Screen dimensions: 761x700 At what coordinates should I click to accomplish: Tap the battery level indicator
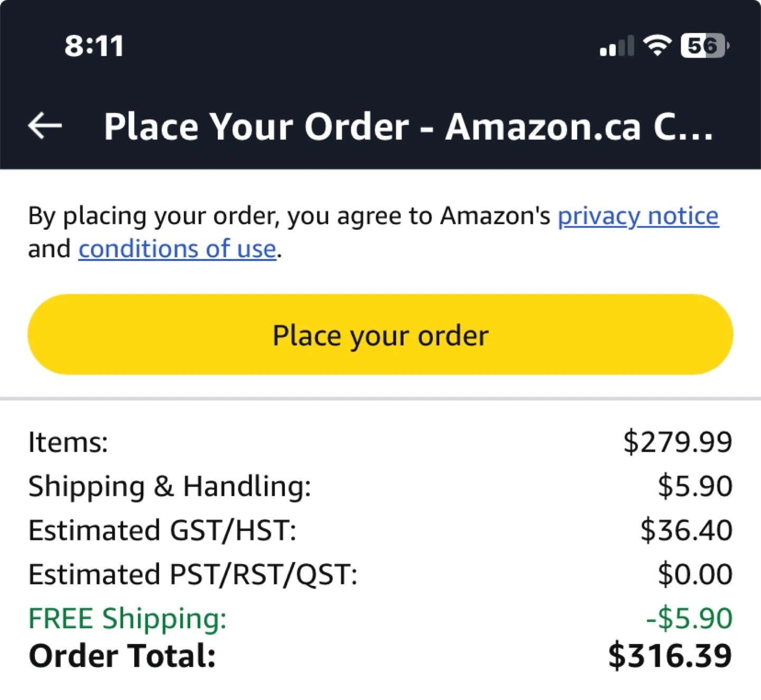pos(704,45)
